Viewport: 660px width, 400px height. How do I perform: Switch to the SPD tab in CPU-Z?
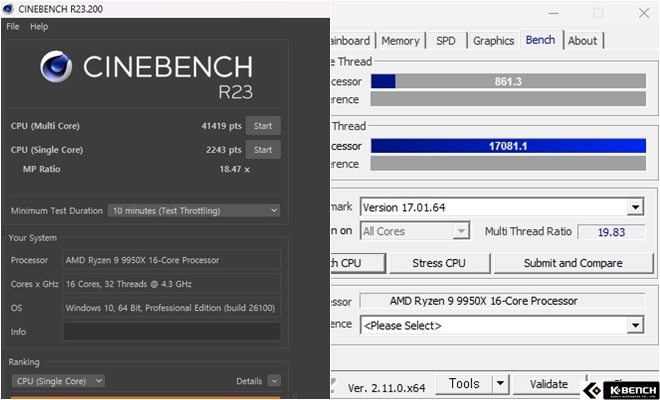(446, 41)
